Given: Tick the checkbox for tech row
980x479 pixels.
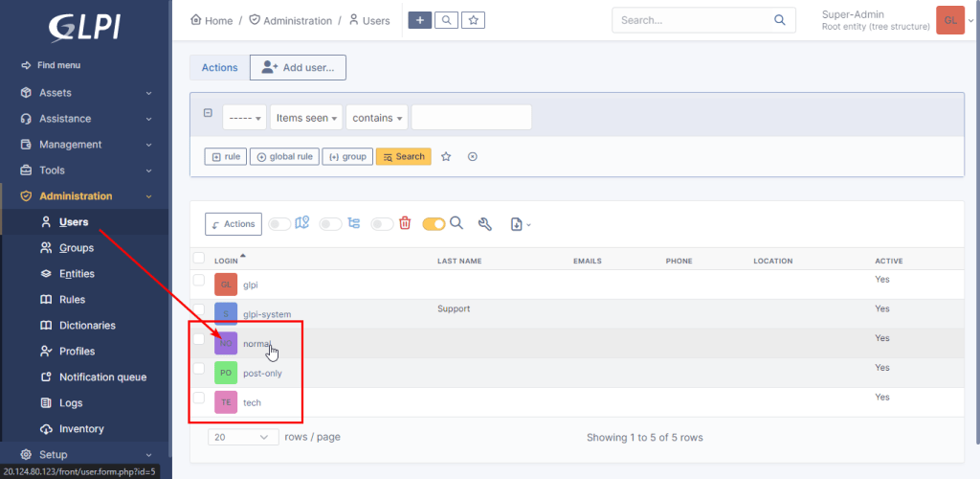Looking at the screenshot, I should [x=199, y=398].
